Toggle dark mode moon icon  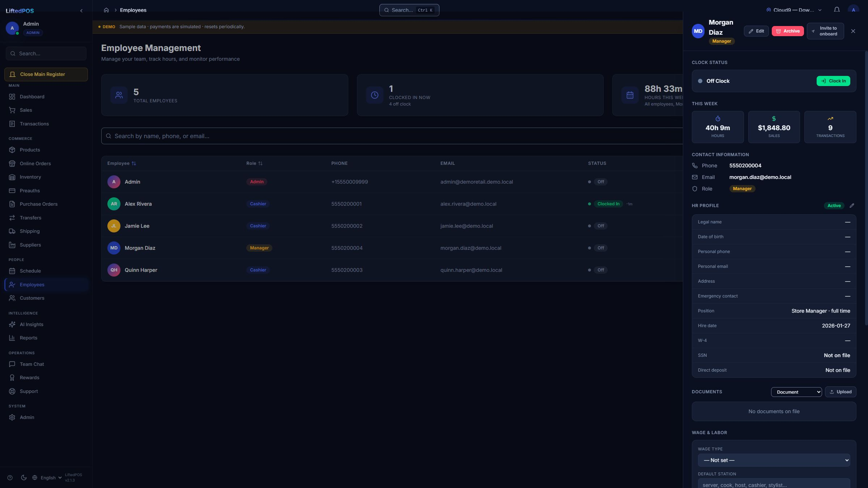point(24,478)
